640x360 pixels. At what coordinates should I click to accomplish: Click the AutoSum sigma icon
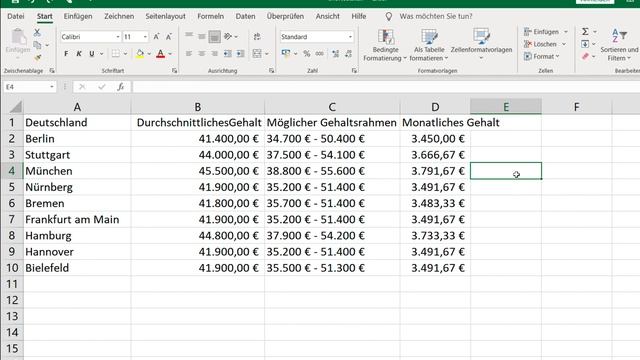585,32
